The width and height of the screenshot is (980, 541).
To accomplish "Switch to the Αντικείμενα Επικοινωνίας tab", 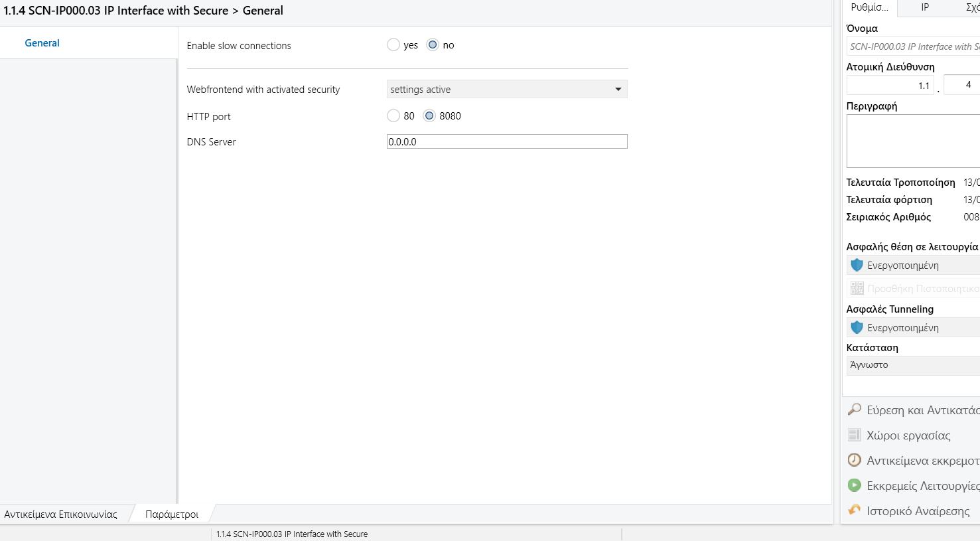I will [x=61, y=514].
